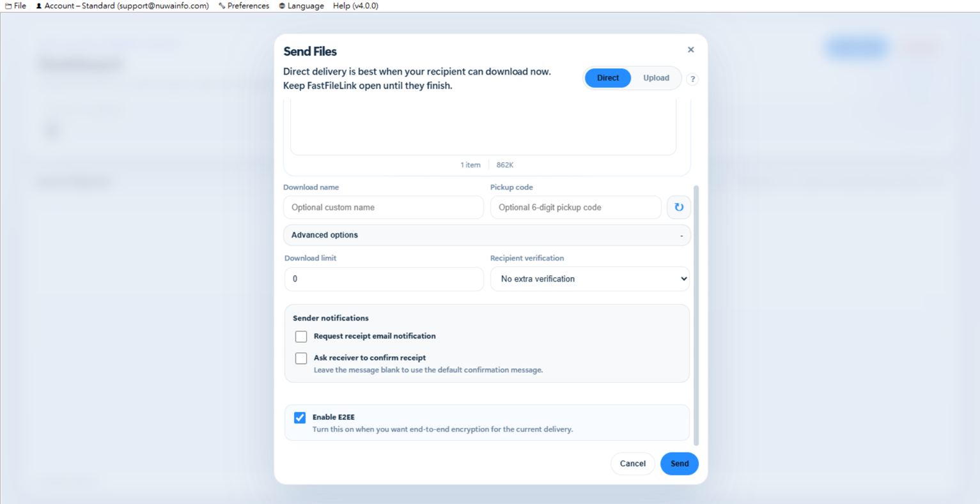
Task: Click the dialog's vertical scrollbar
Action: point(696,316)
